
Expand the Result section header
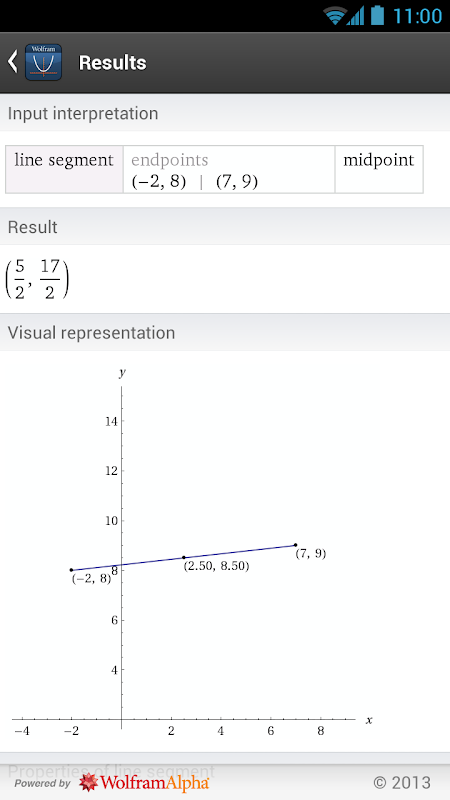coord(225,227)
